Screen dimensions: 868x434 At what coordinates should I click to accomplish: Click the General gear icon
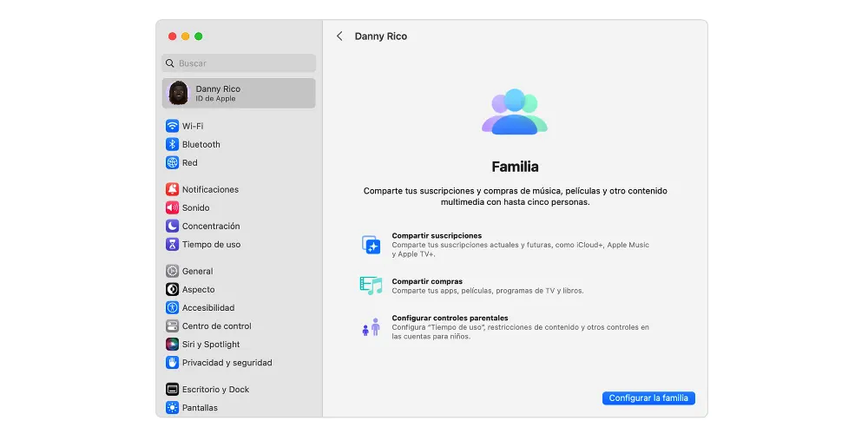(172, 271)
